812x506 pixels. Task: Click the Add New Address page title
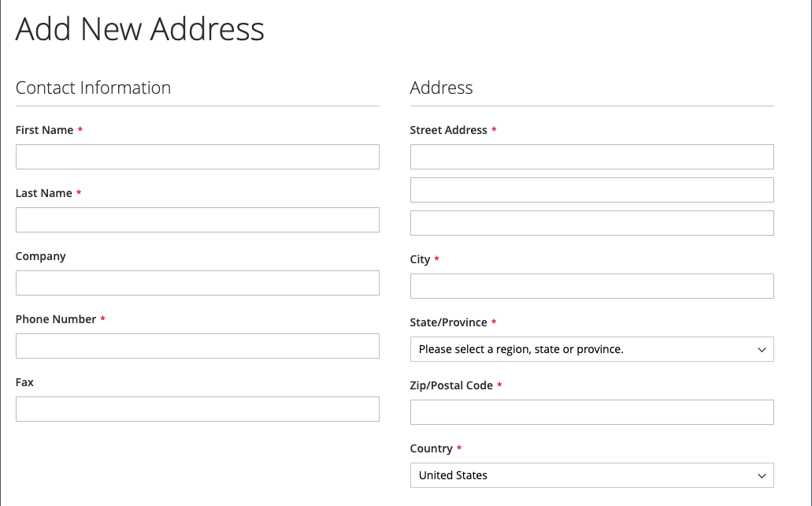(139, 30)
